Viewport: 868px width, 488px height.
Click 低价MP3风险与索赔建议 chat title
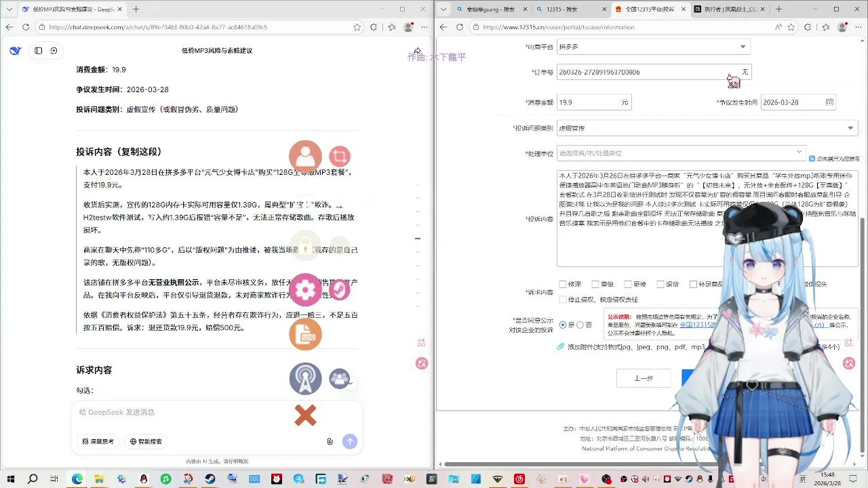(217, 51)
